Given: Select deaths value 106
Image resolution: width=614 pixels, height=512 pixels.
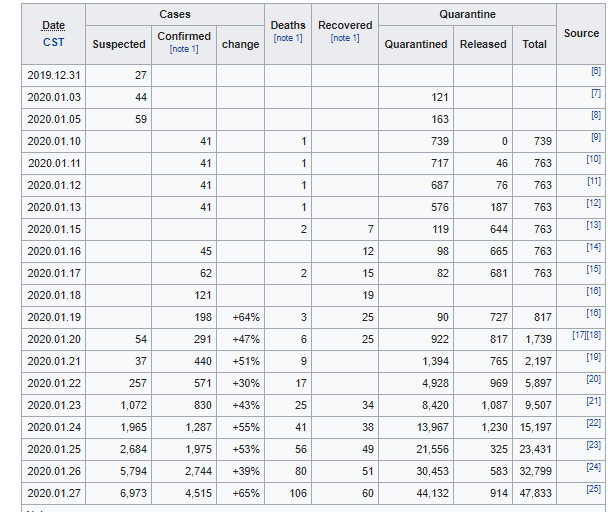Looking at the screenshot, I should 298,493.
